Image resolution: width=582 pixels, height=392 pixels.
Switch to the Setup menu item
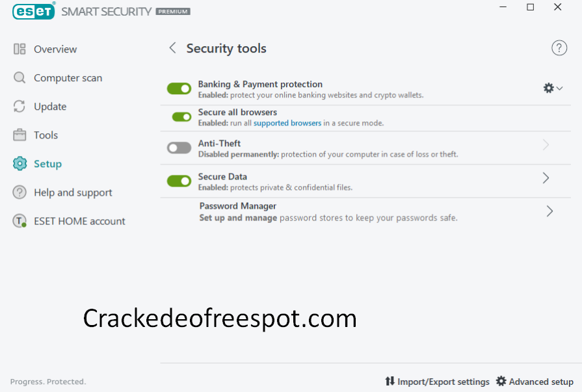(47, 163)
